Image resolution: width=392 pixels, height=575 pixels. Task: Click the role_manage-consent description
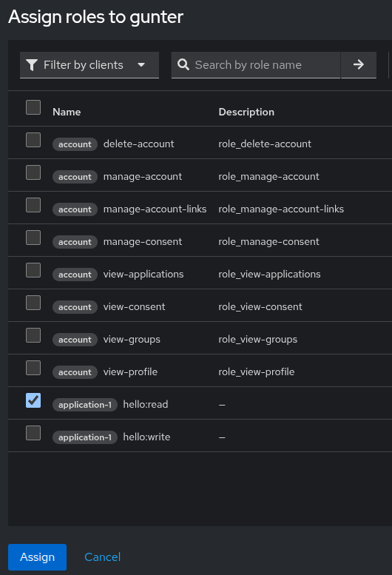click(269, 242)
